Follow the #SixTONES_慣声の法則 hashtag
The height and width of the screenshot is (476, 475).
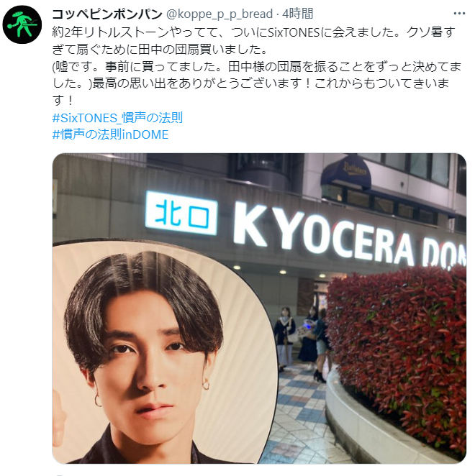pos(117,118)
